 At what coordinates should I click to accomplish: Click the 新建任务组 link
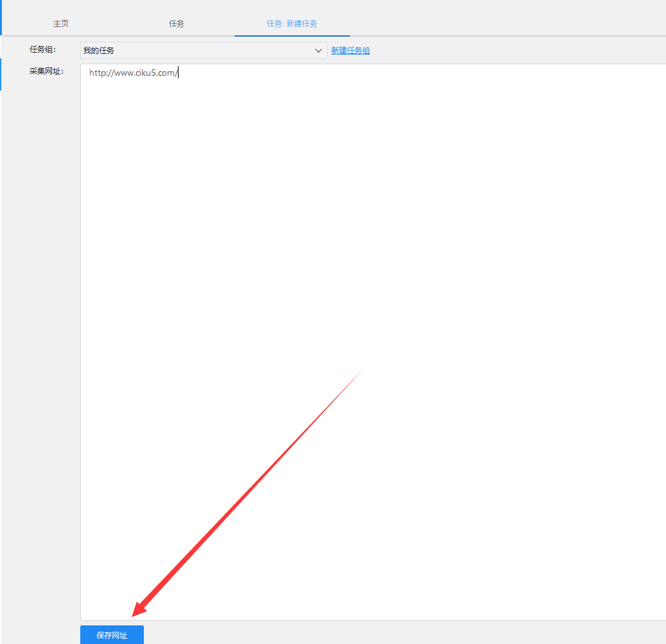tap(351, 51)
